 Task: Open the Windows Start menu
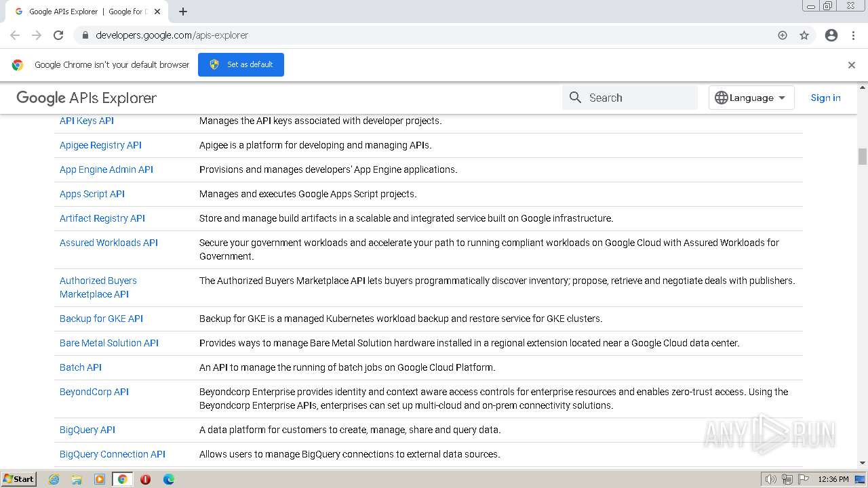(x=18, y=479)
